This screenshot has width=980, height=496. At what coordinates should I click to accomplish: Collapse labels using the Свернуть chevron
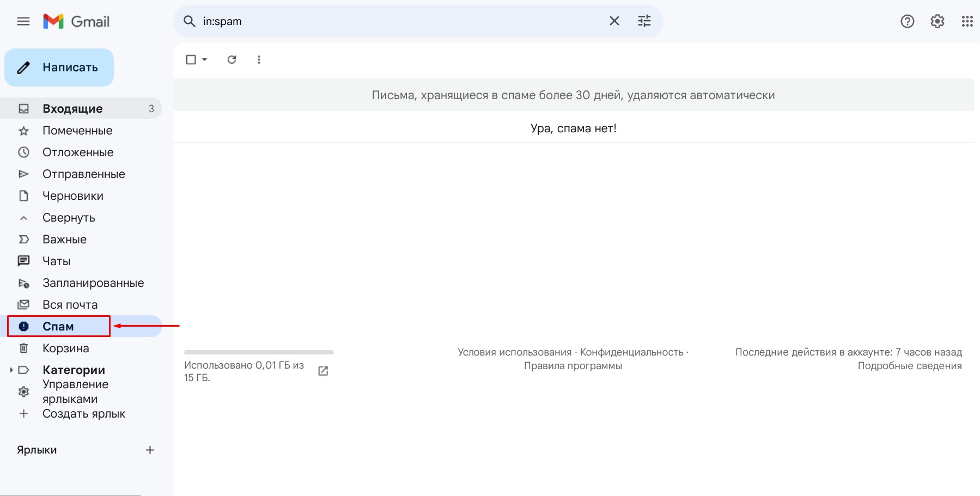[x=23, y=217]
